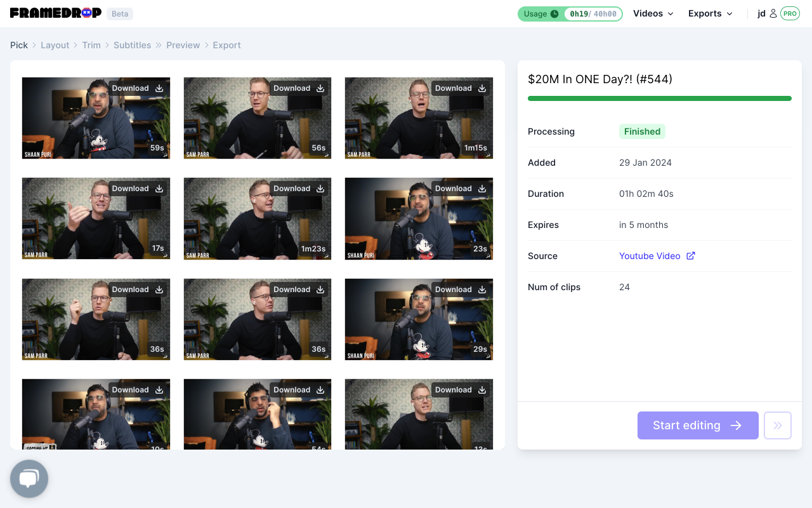Screen dimensions: 812x508
Task: Click the Start editing button
Action: point(698,425)
